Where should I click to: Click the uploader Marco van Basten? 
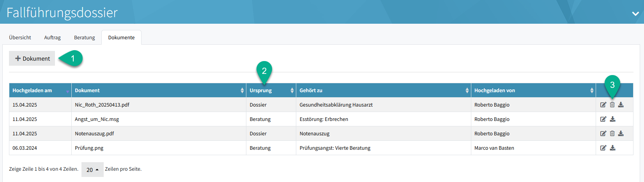coord(494,148)
